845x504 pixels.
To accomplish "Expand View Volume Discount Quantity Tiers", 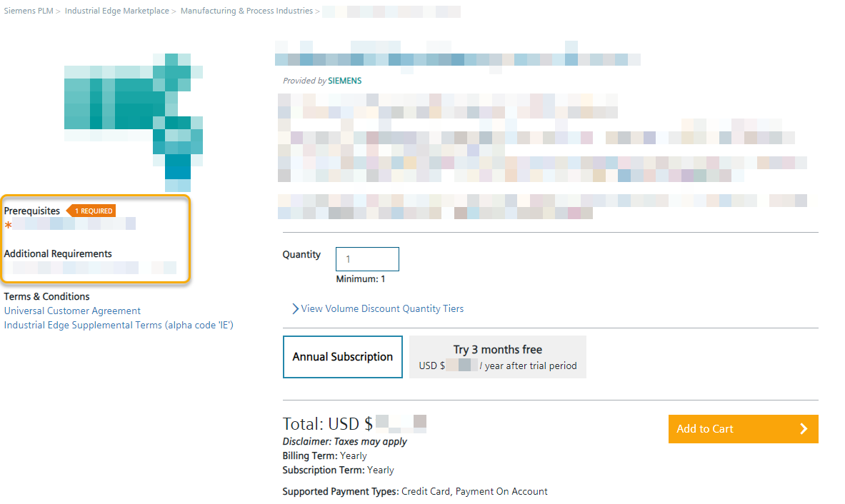I will coord(378,309).
